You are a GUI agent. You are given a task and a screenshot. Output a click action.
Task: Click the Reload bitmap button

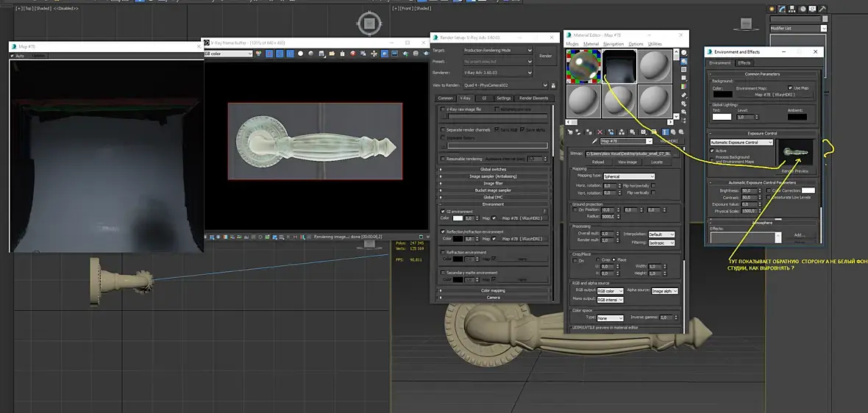pyautogui.click(x=598, y=162)
